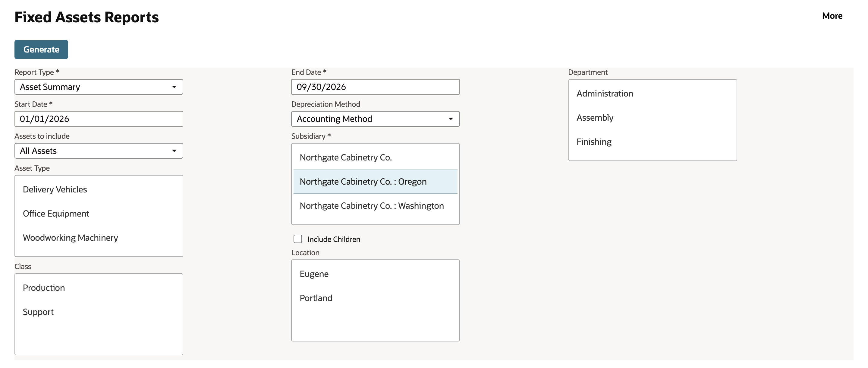
Task: Select the Northgate Cabinetry Co. parent subsidiary
Action: tap(375, 157)
